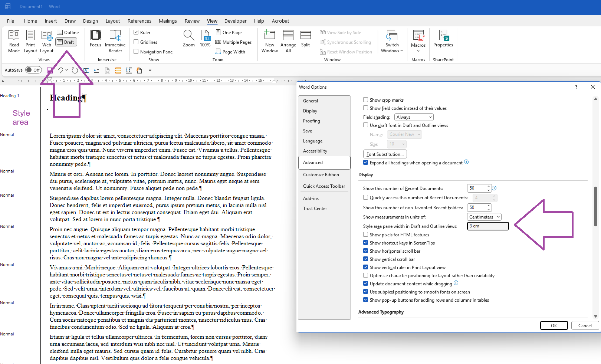601x364 pixels.
Task: Cancel the Word Options dialog
Action: 585,325
